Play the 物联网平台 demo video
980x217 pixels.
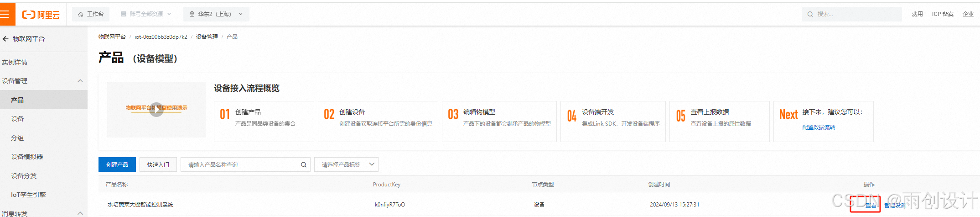(x=156, y=110)
